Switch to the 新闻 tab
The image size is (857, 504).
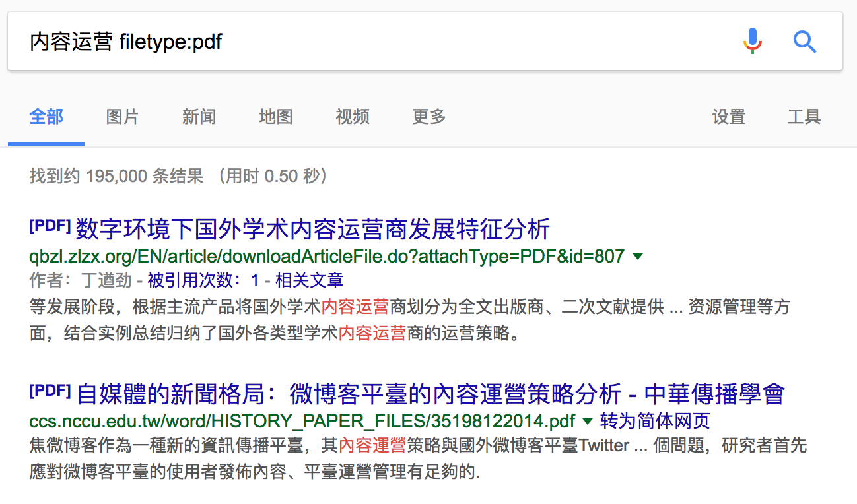click(x=199, y=117)
